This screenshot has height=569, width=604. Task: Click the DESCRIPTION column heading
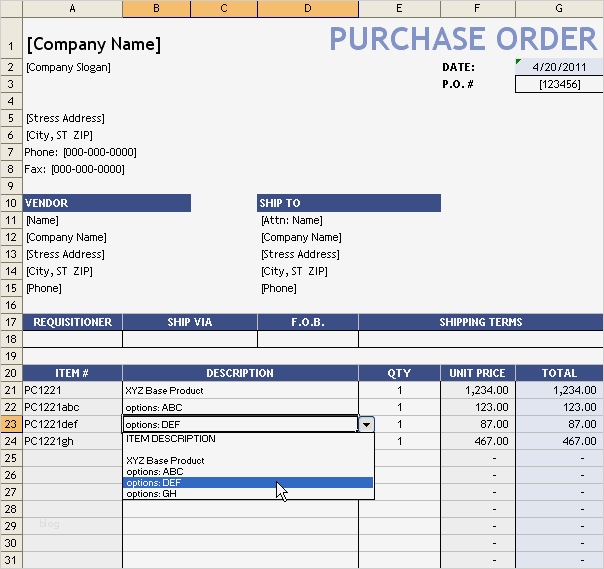coord(240,373)
